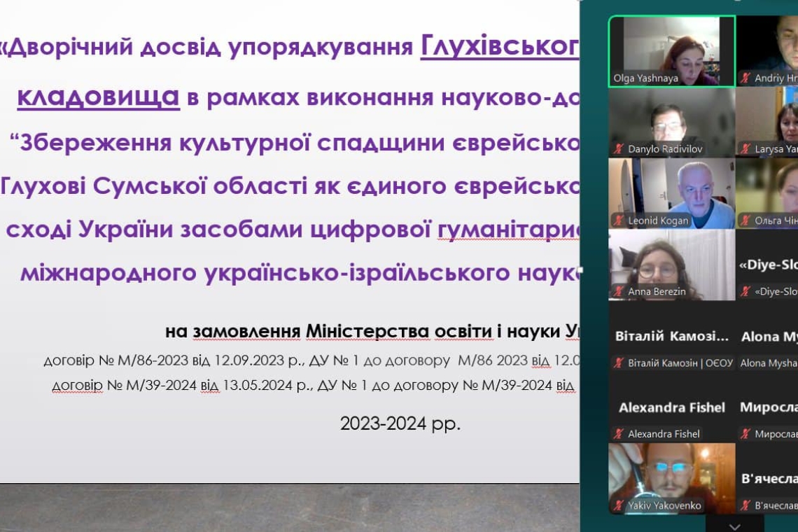Toggle the muted mic next to Alona Mysha
Viewport: 798px width, 532px height.
[740, 363]
